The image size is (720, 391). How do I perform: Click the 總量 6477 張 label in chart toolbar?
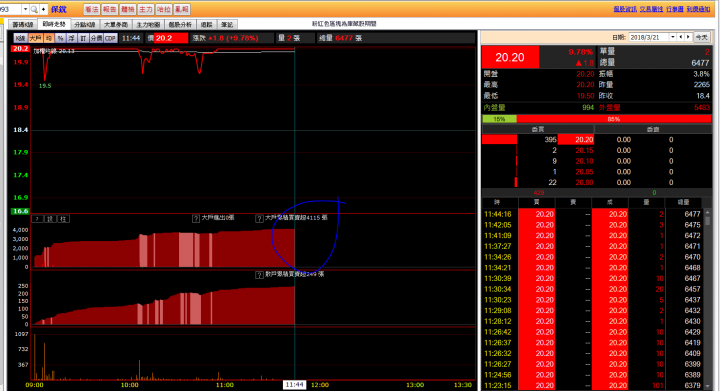(340, 38)
